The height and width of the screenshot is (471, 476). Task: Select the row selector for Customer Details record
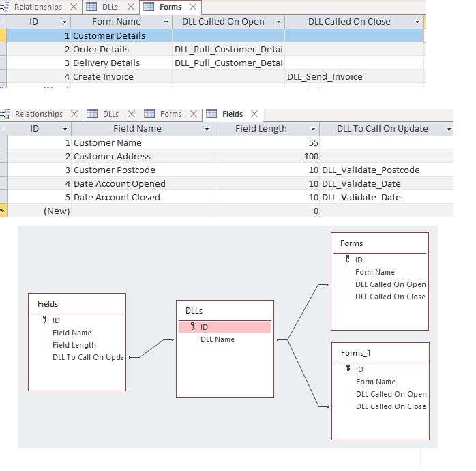(x=3, y=35)
